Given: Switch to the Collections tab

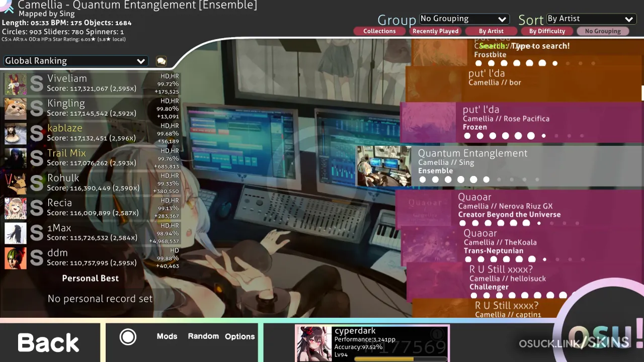Looking at the screenshot, I should click(x=379, y=31).
